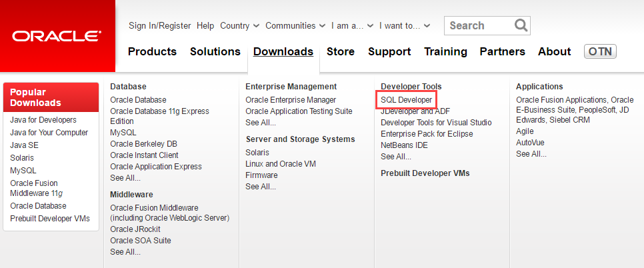Click the search magnifier icon
644x268 pixels.
(521, 25)
